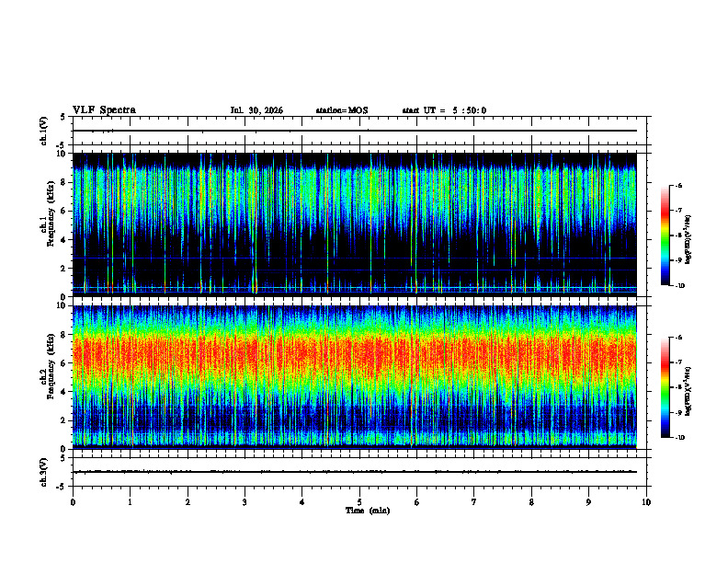This screenshot has height=563, width=728.
Task: Click the ch.2 spectrogram panel
Action: [x=355, y=377]
